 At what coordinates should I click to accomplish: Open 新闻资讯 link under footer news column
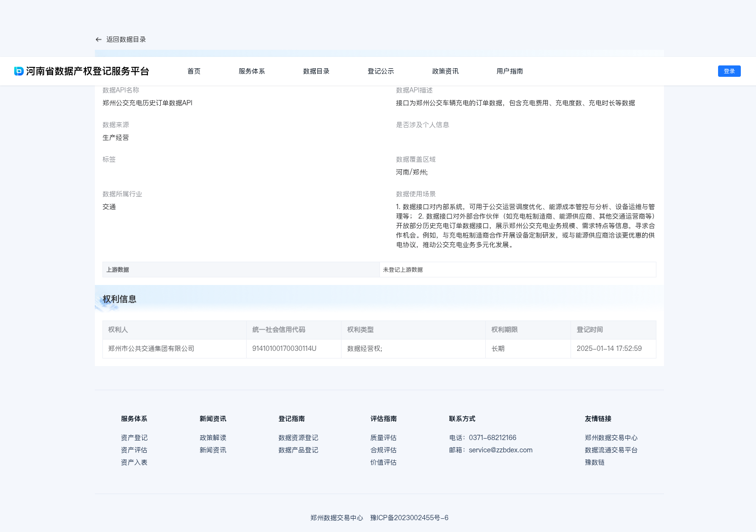213,450
